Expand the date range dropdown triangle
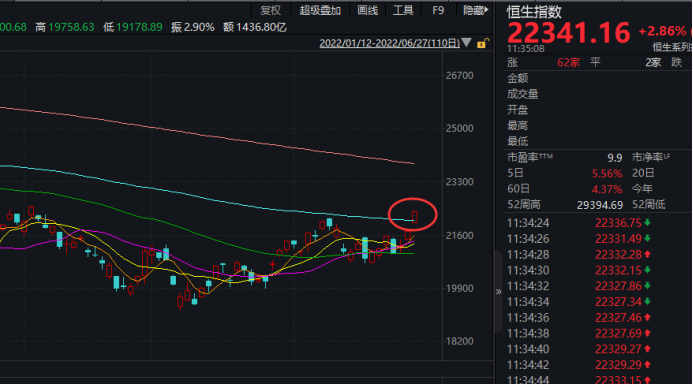The image size is (693, 385). pyautogui.click(x=466, y=43)
